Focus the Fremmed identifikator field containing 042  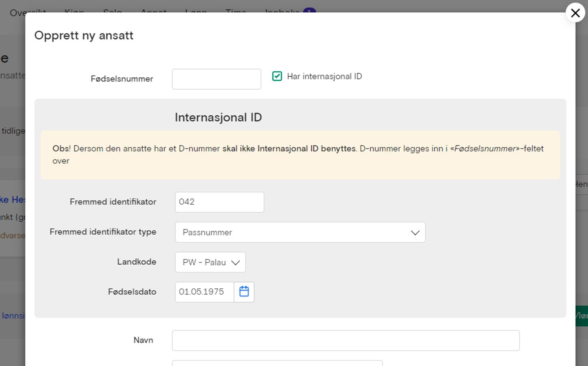[x=220, y=202]
